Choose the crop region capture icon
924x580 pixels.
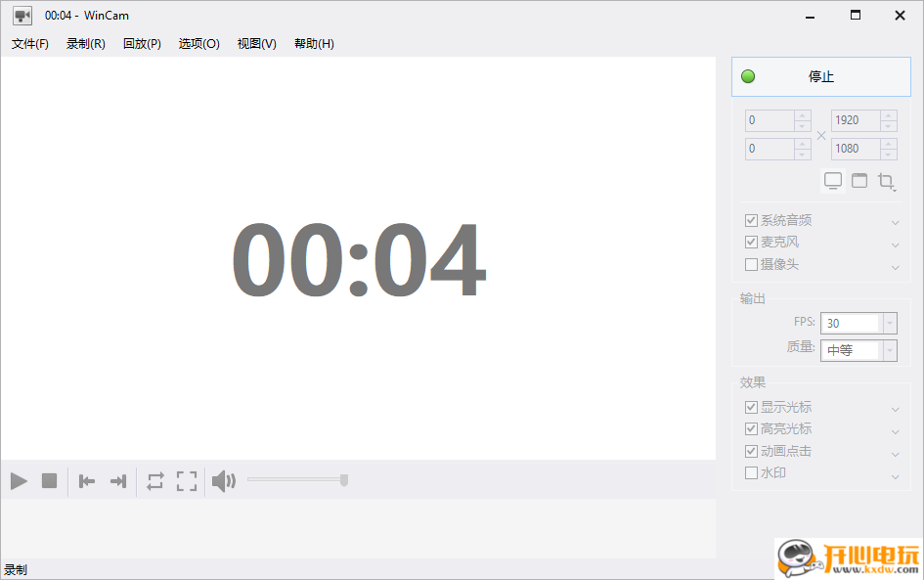[886, 180]
